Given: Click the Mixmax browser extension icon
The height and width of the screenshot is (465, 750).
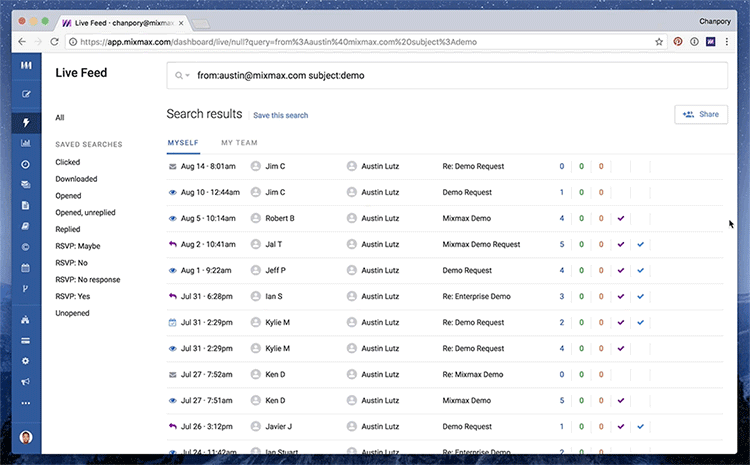Looking at the screenshot, I should [711, 42].
